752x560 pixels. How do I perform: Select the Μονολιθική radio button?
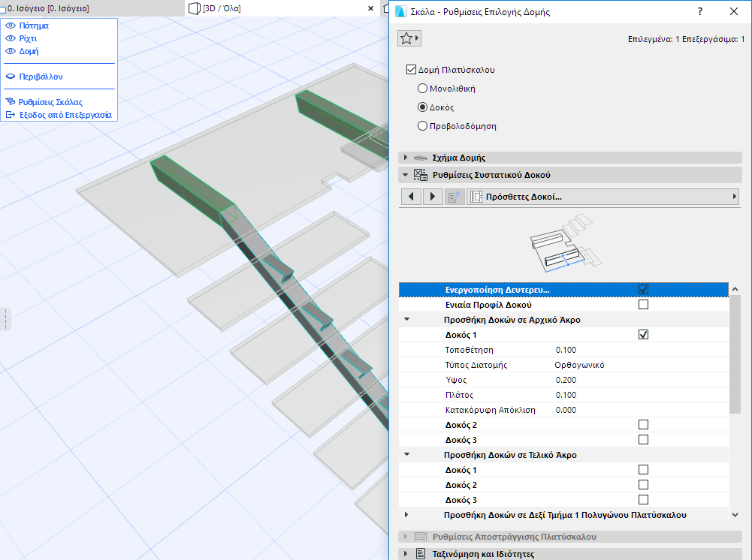[422, 89]
